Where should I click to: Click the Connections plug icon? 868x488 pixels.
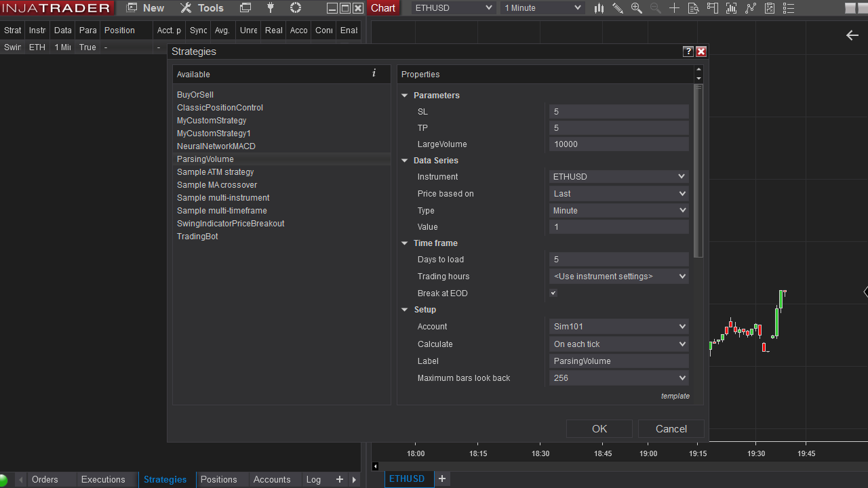(x=271, y=8)
